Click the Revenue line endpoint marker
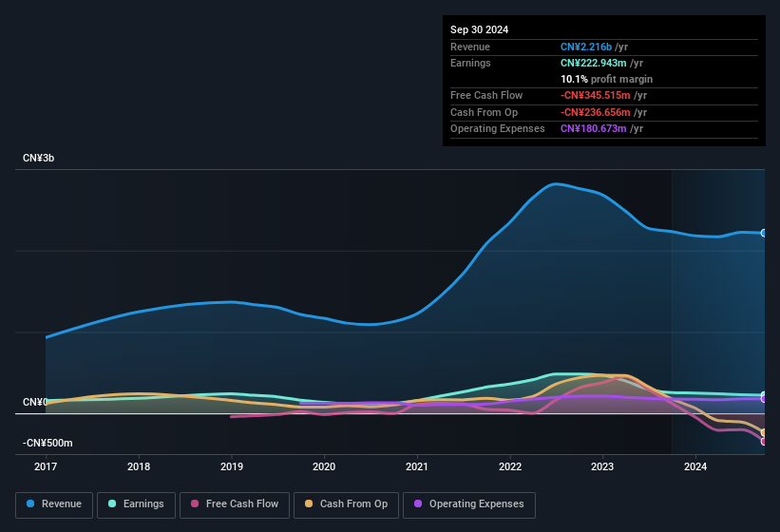780x532 pixels. coord(764,233)
